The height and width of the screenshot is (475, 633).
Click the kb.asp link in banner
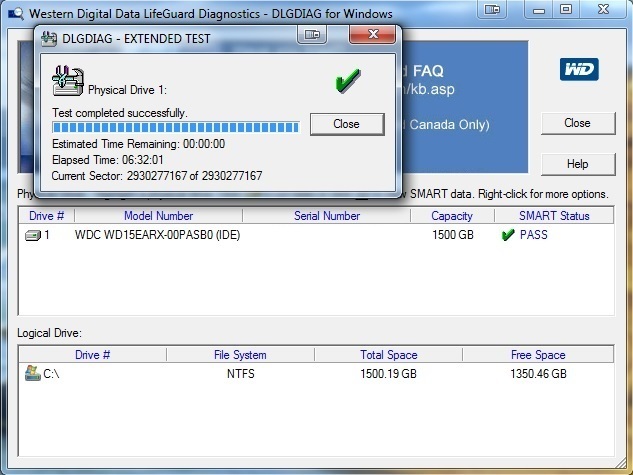[430, 89]
